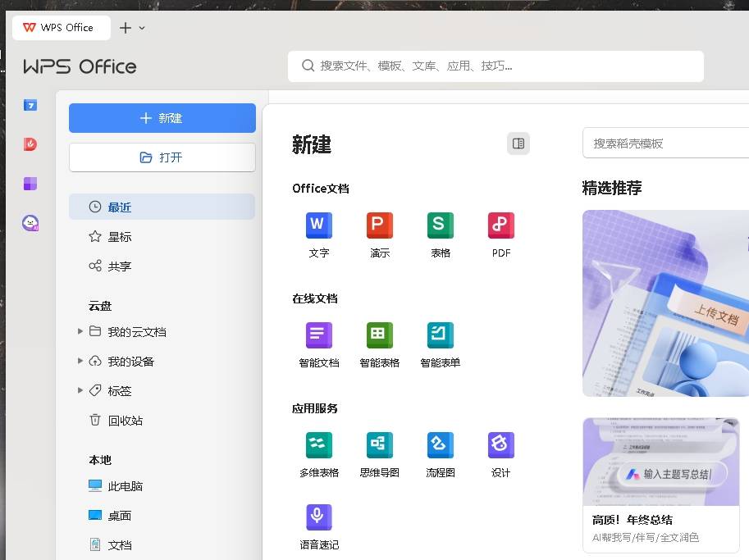Image resolution: width=749 pixels, height=560 pixels.
Task: Click 星标 starred files
Action: point(162,237)
